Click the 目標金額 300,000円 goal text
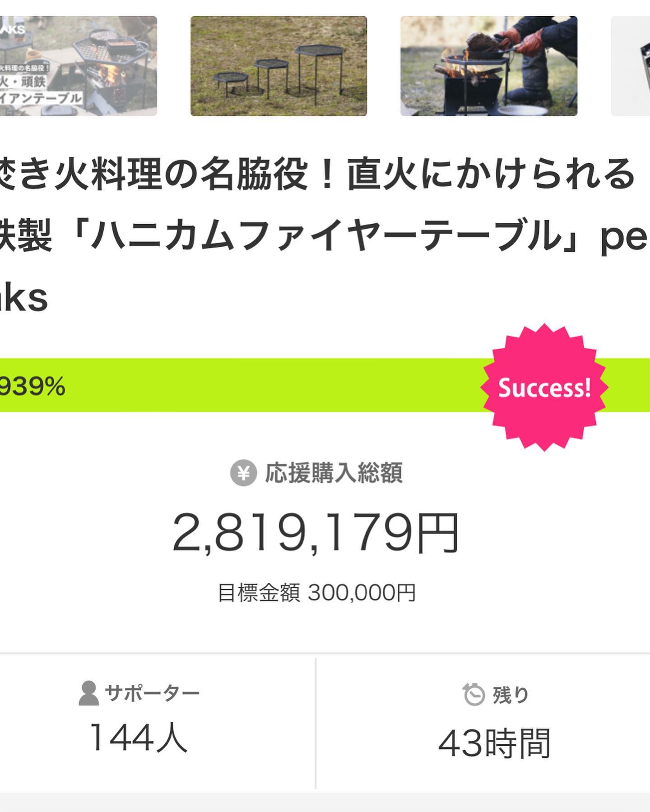This screenshot has height=812, width=650. 316,593
